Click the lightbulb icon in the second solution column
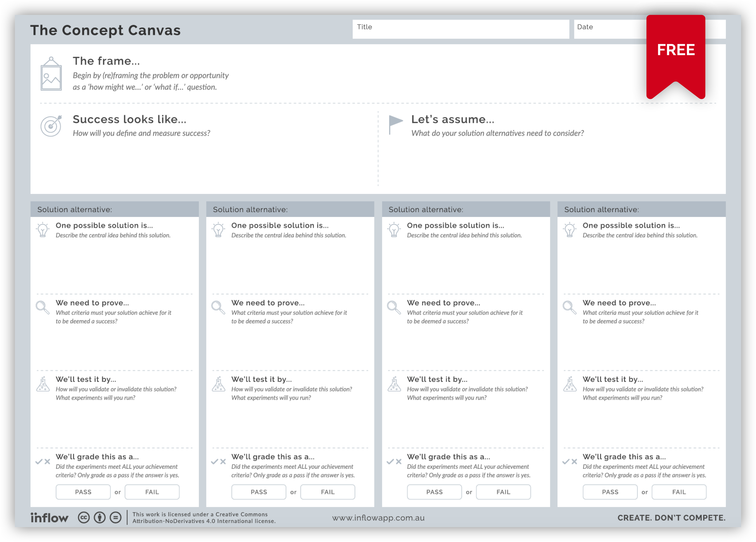756x542 pixels. [218, 230]
